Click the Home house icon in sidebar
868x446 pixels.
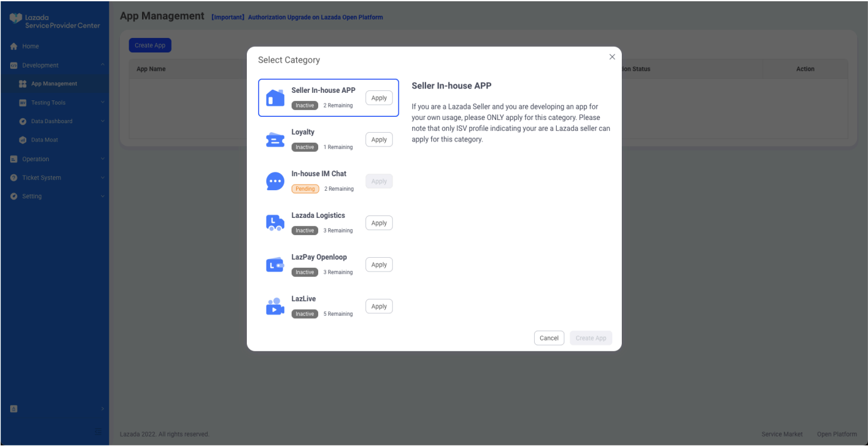(x=14, y=46)
